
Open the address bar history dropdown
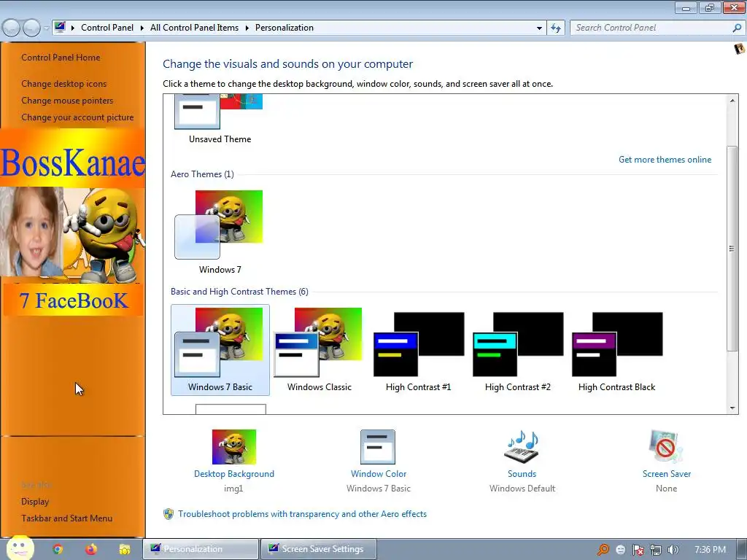click(539, 28)
